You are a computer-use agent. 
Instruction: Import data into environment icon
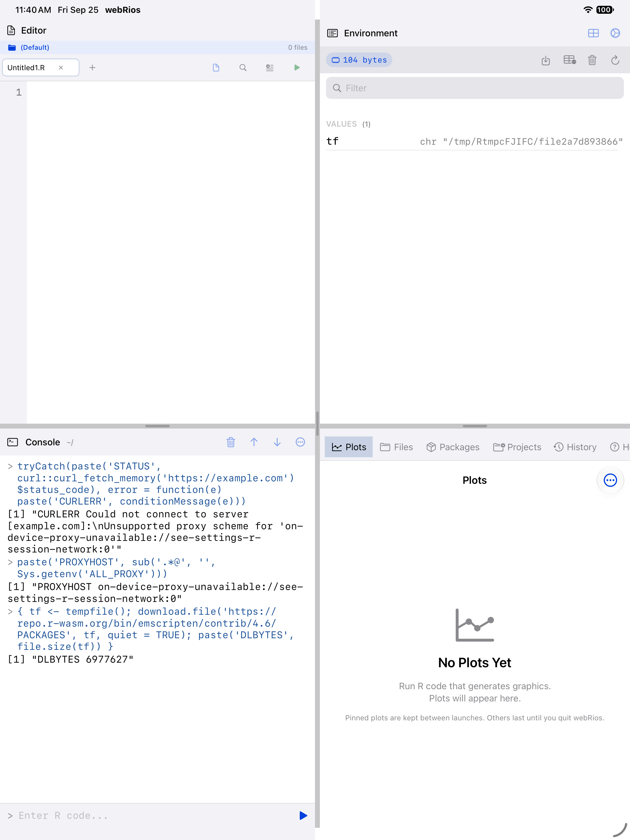point(546,60)
